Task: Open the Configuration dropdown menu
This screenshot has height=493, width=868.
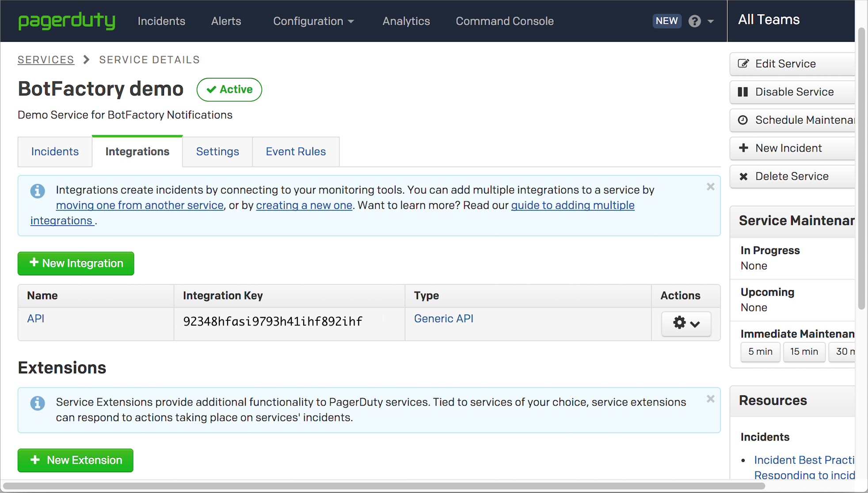Action: click(313, 21)
